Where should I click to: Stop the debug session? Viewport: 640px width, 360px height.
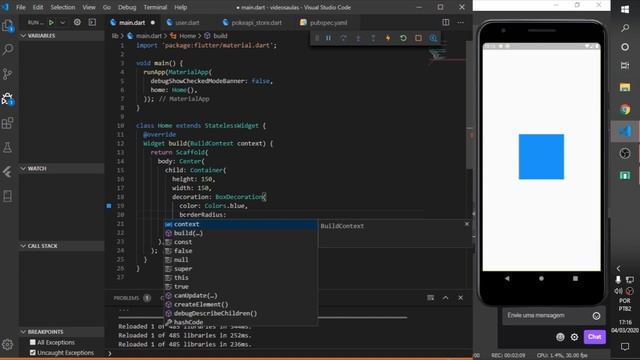click(418, 38)
